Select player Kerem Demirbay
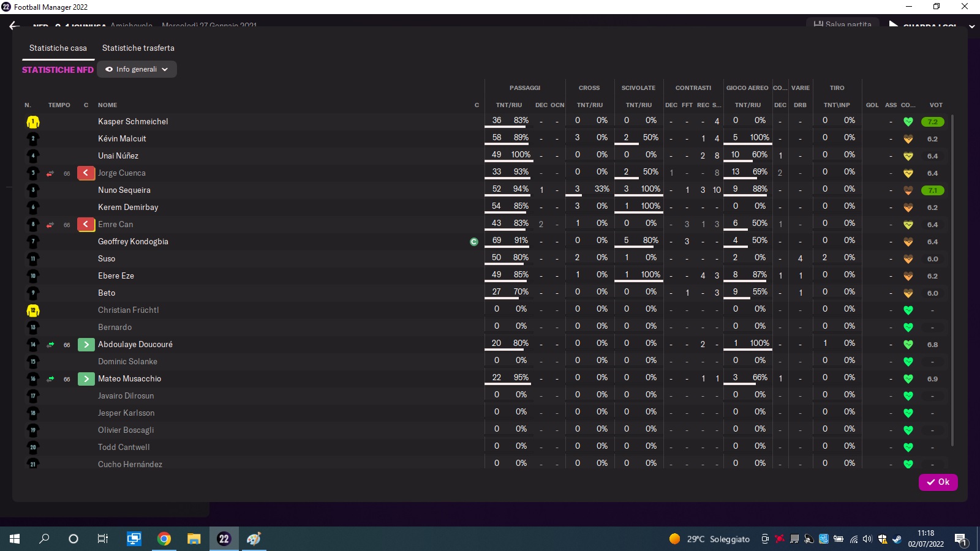 pos(128,208)
